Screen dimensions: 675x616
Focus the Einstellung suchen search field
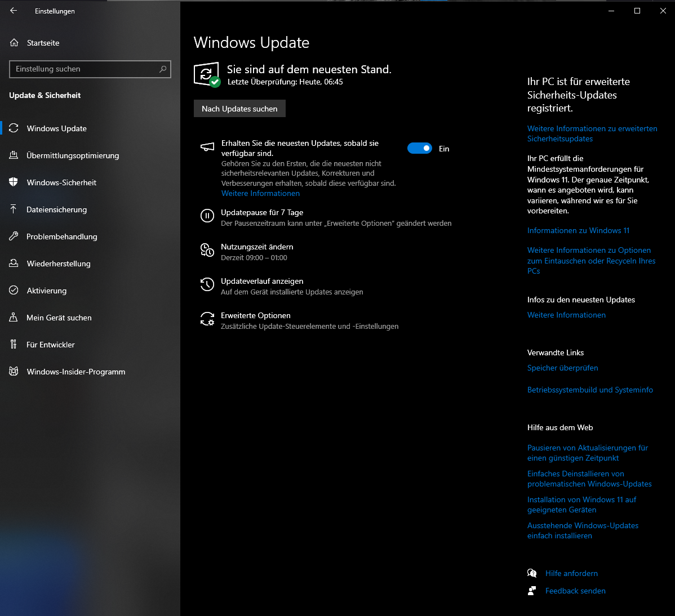coord(90,69)
